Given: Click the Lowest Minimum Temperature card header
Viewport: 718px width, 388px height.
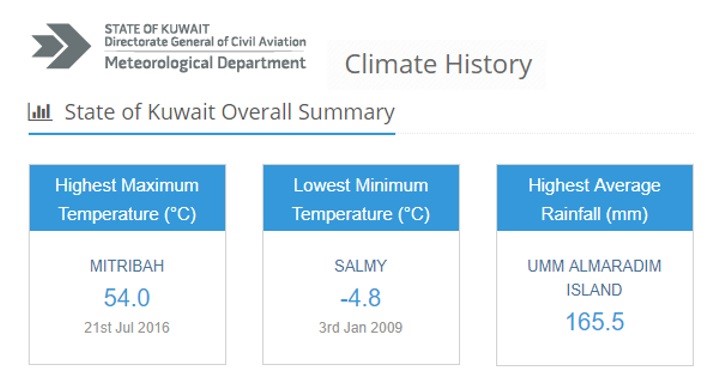Looking at the screenshot, I should (361, 198).
